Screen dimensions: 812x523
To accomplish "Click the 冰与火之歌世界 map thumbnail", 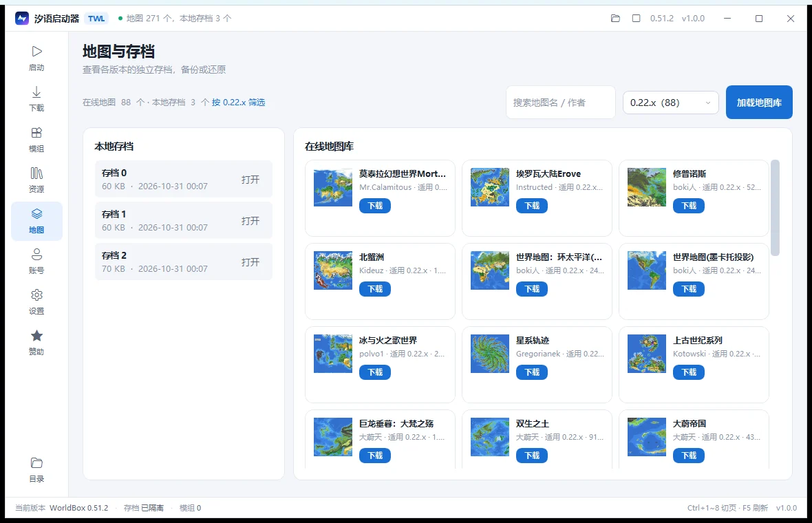I will (333, 354).
